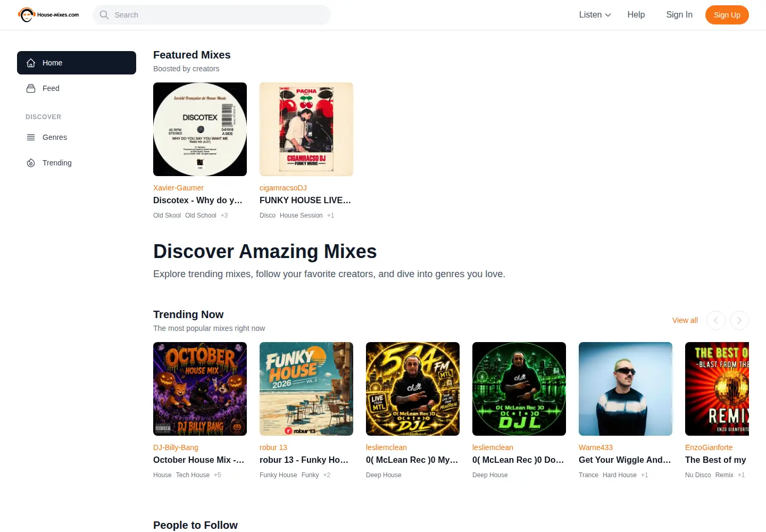Visit robur 13's profile
Image resolution: width=766 pixels, height=532 pixels.
[x=273, y=447]
